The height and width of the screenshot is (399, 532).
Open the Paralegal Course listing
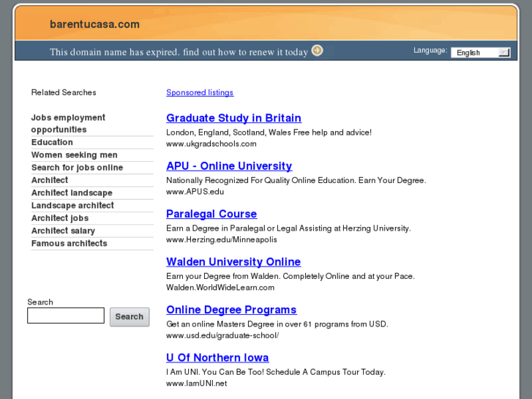click(x=211, y=214)
